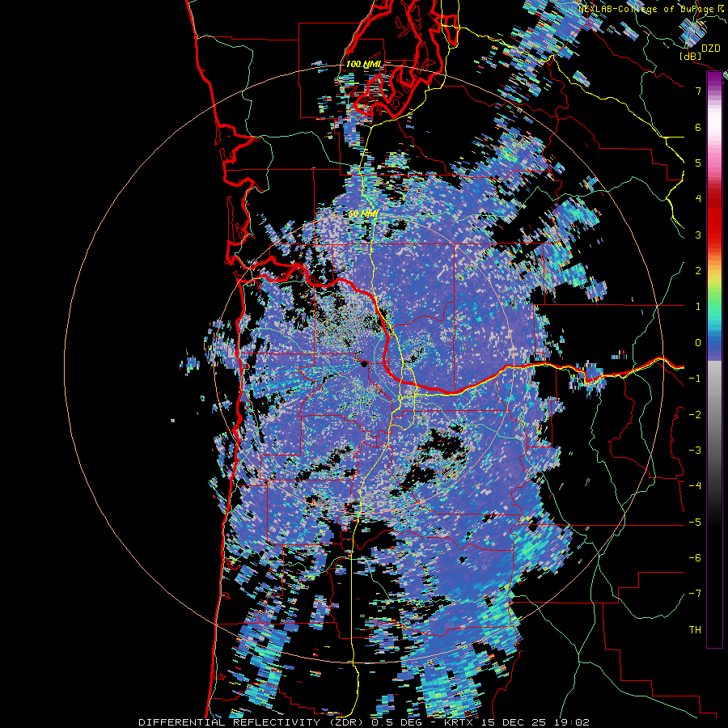Click the 'DZD' colorbar title

pyautogui.click(x=710, y=48)
